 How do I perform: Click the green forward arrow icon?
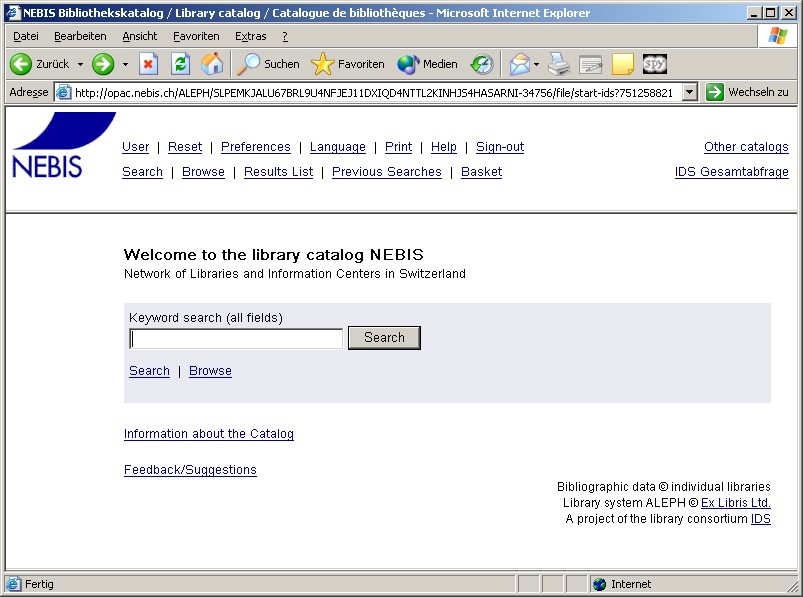tap(102, 64)
